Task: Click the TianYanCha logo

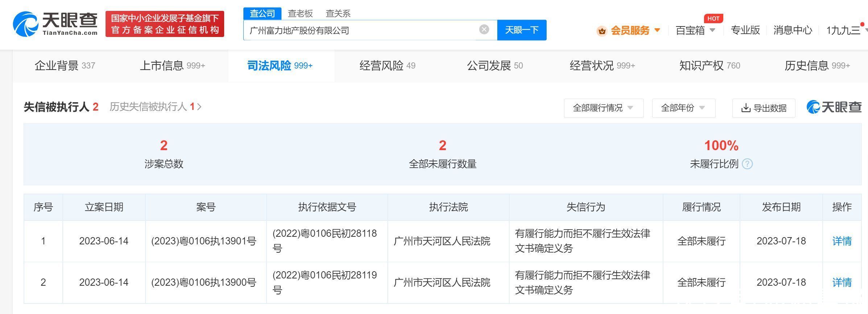Action: click(x=55, y=24)
